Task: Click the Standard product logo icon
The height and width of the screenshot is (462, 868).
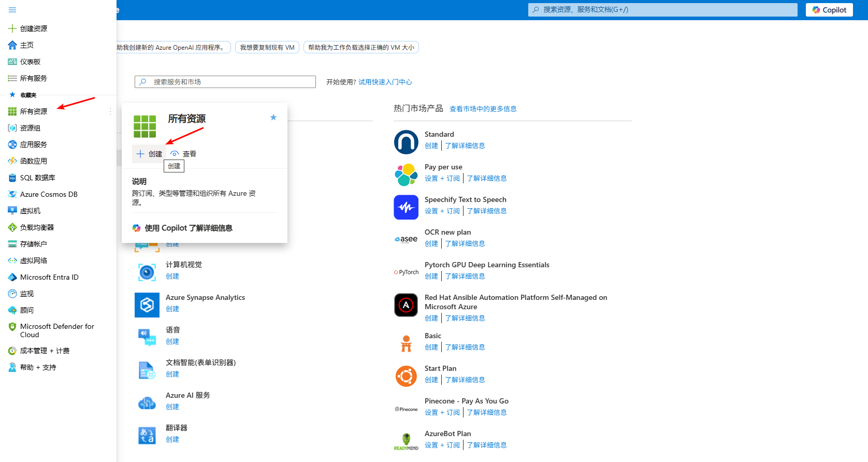Action: tap(406, 142)
